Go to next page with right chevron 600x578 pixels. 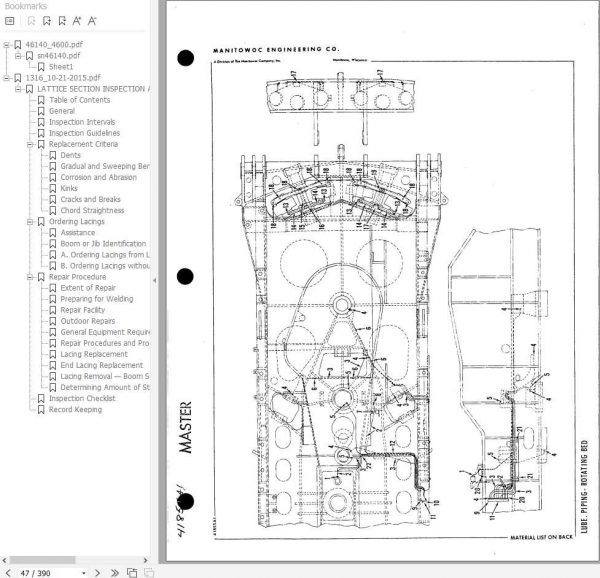click(x=97, y=573)
